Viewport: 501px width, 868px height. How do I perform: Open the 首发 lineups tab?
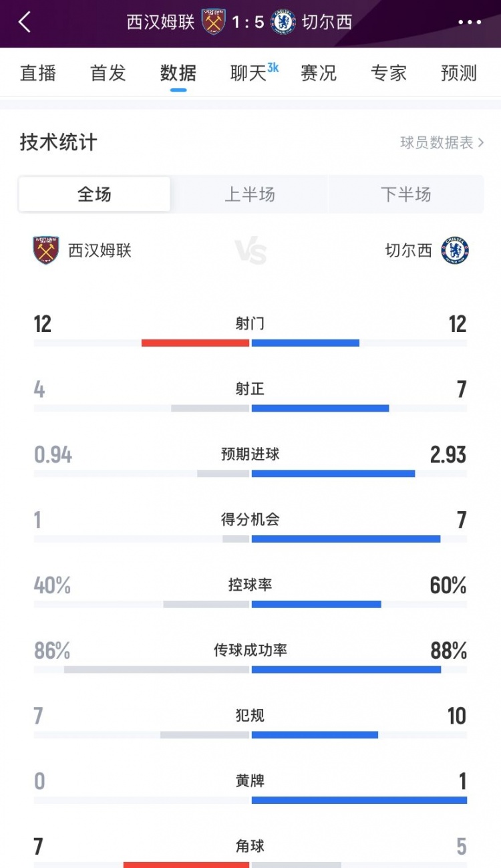point(107,74)
